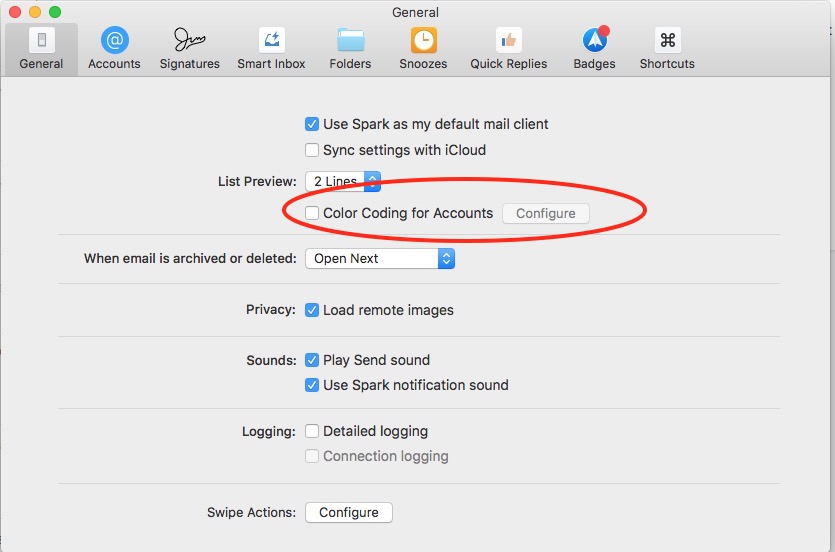Toggle Use Spark notification sound checkbox
This screenshot has height=552, width=835.
click(x=312, y=385)
